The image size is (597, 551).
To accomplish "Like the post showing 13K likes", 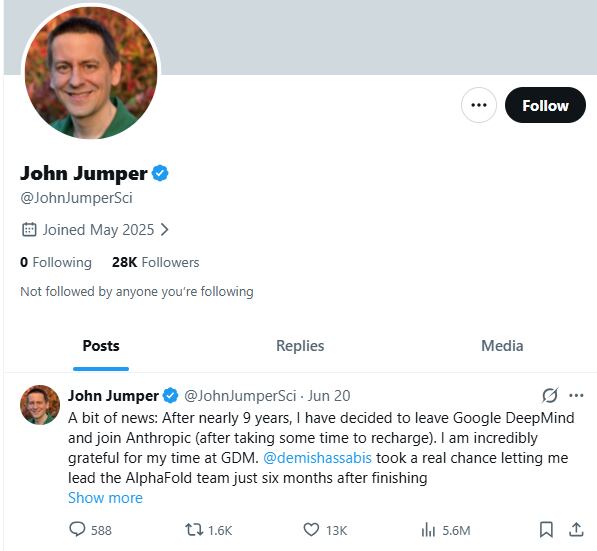I will tap(311, 530).
